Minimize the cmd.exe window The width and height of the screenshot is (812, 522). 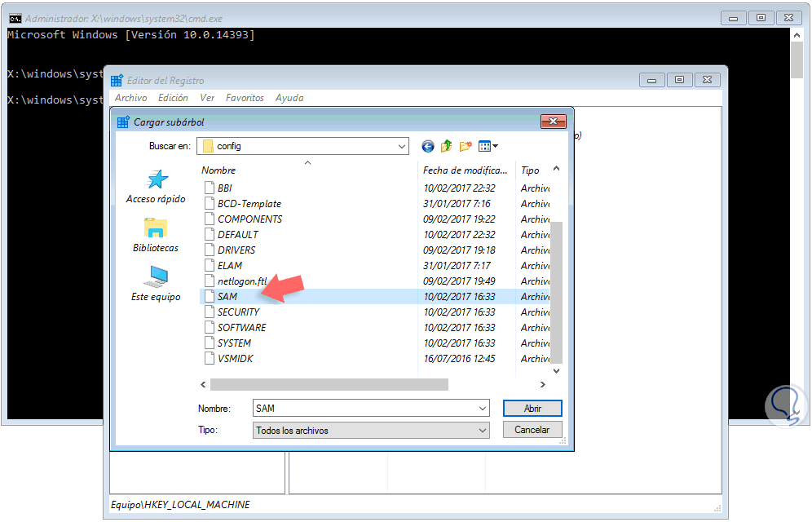733,18
